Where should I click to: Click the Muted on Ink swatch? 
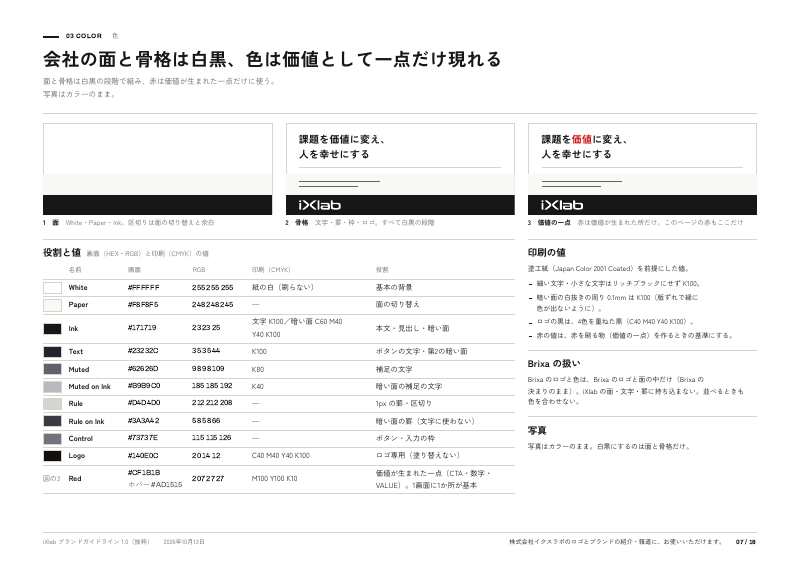tap(52, 386)
